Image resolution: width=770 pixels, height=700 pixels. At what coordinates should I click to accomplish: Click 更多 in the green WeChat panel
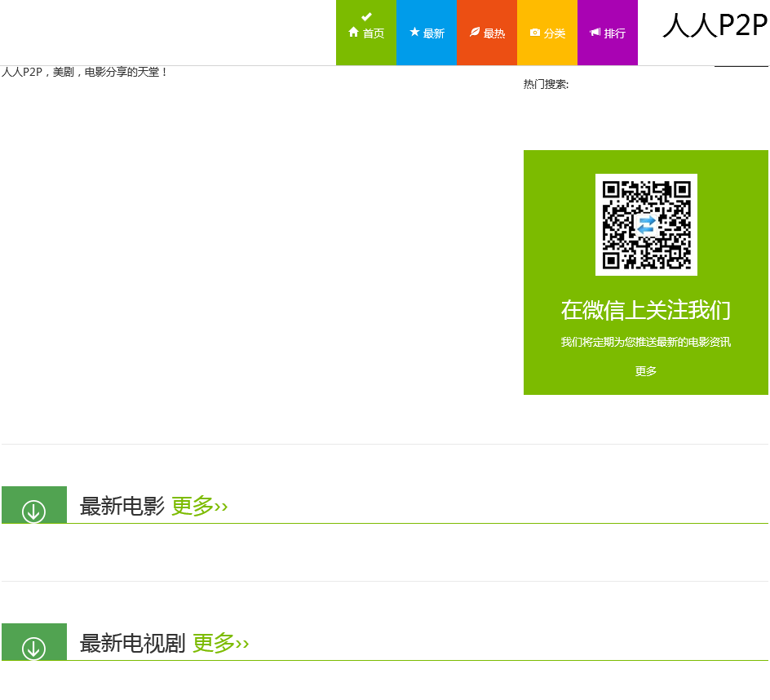click(646, 371)
